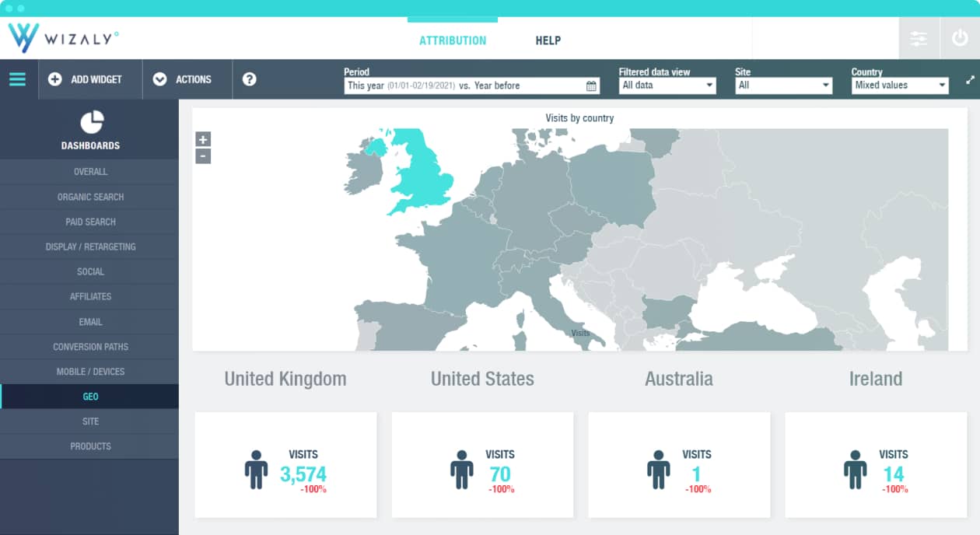Click the power logout icon
980x535 pixels.
(x=960, y=38)
